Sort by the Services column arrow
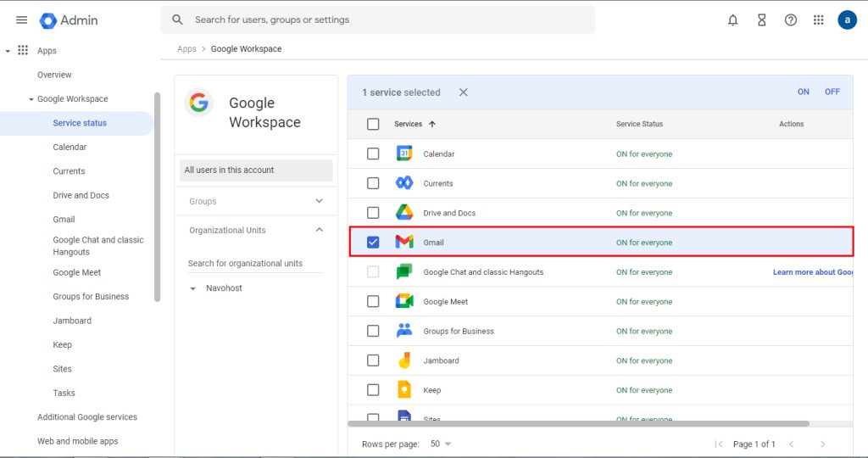The width and height of the screenshot is (868, 458). [x=432, y=124]
